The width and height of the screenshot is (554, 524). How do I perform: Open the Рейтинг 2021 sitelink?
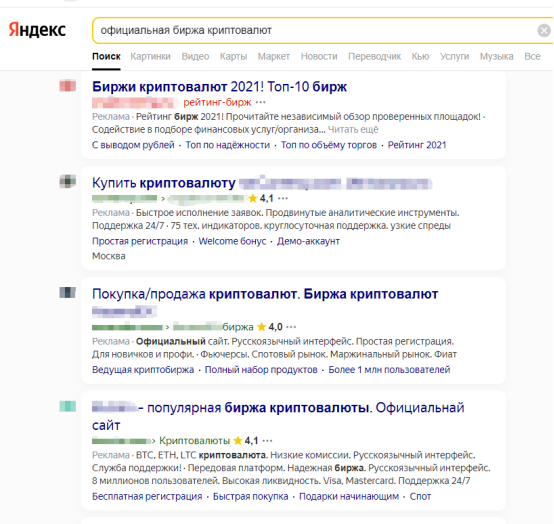click(417, 145)
